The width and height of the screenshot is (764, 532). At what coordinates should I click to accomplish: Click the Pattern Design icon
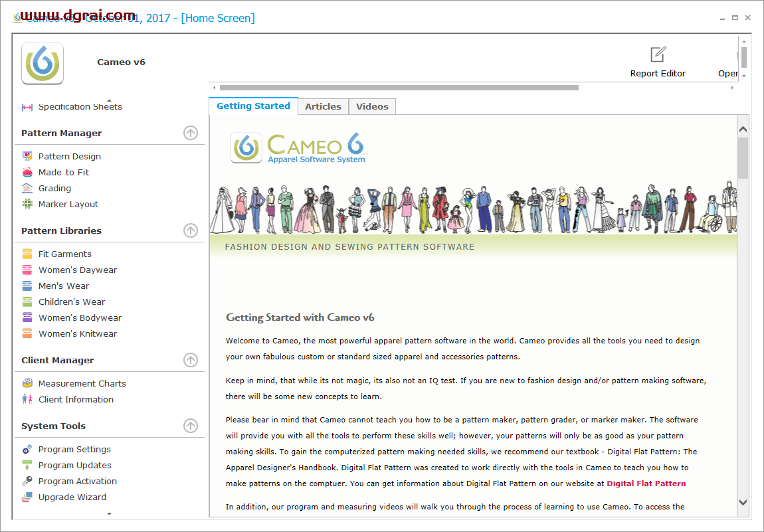coord(27,156)
